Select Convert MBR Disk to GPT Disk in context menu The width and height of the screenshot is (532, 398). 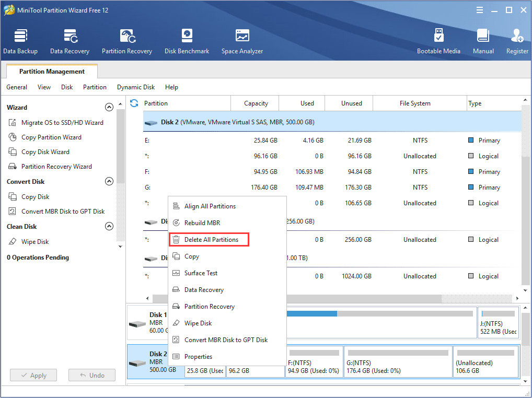point(227,340)
